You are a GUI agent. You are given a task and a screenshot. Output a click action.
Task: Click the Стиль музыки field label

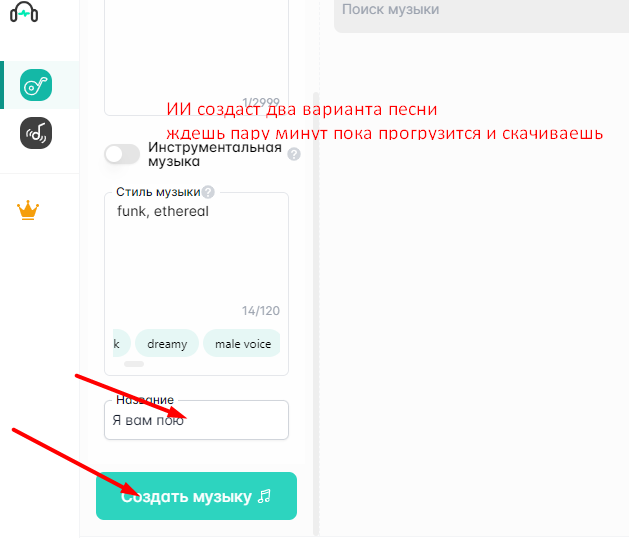(158, 192)
